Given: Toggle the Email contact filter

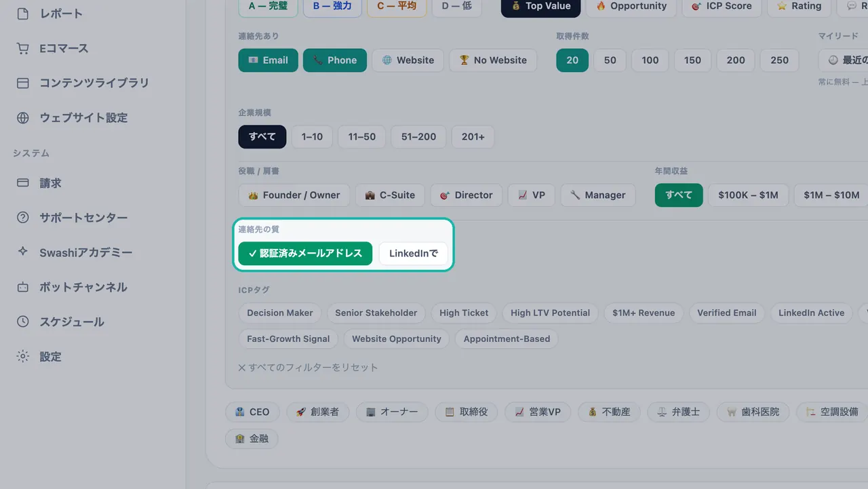Looking at the screenshot, I should pyautogui.click(x=268, y=60).
